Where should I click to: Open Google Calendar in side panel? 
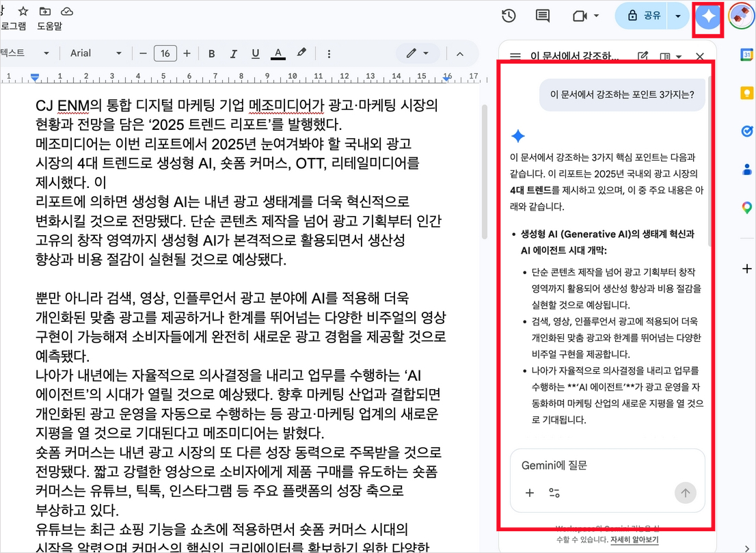[746, 55]
